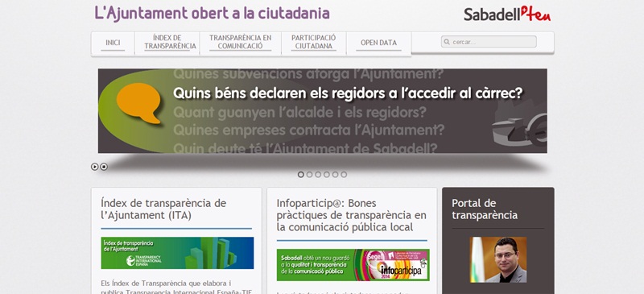Focus the cercar search field
This screenshot has height=294, width=644.
[489, 42]
